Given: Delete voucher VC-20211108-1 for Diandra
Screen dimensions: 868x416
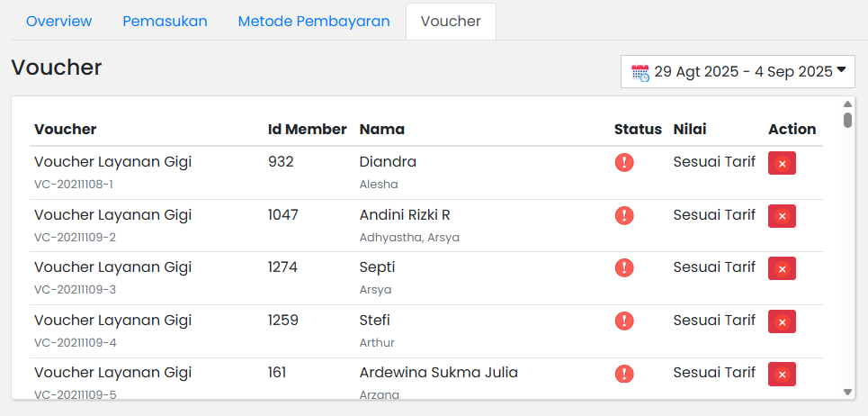Looking at the screenshot, I should point(782,163).
